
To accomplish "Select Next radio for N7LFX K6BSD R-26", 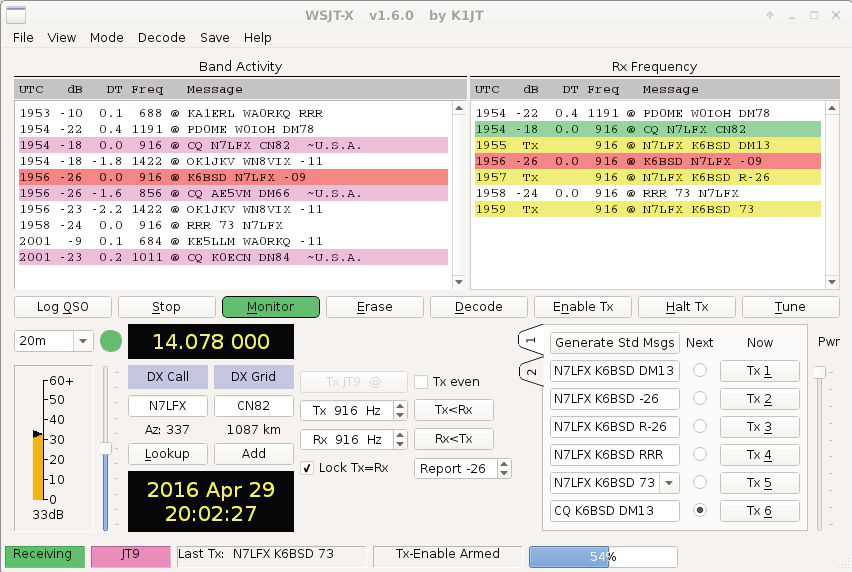I will (700, 426).
